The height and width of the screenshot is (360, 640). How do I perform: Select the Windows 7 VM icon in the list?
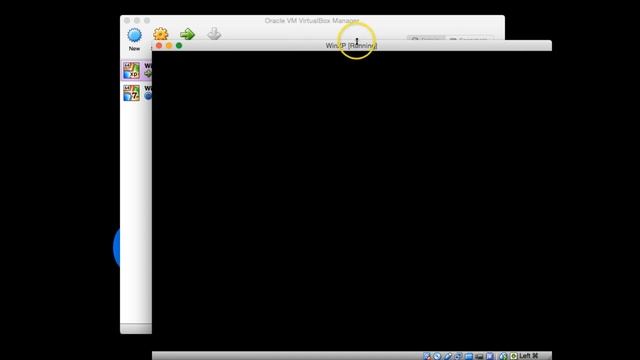pos(131,93)
